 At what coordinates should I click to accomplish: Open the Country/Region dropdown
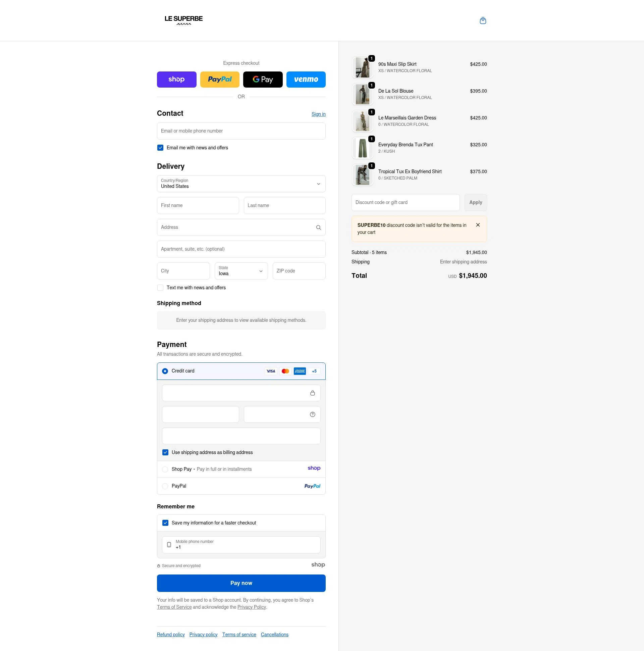[x=241, y=184]
